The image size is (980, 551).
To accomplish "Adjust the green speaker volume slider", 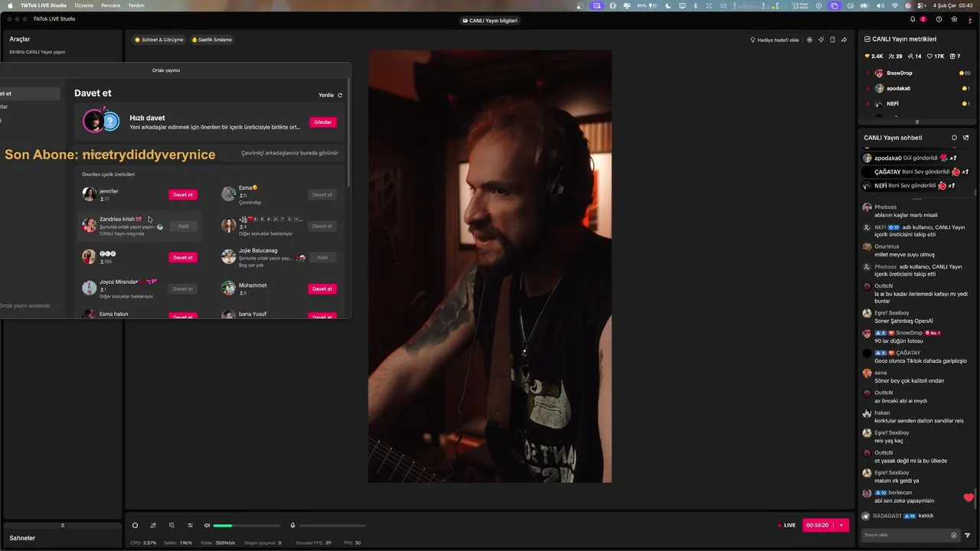I will [x=247, y=526].
